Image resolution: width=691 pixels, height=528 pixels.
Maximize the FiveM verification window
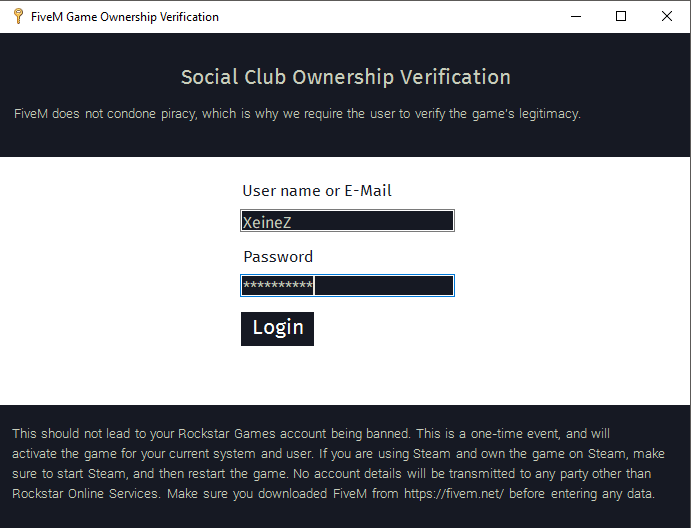click(621, 16)
